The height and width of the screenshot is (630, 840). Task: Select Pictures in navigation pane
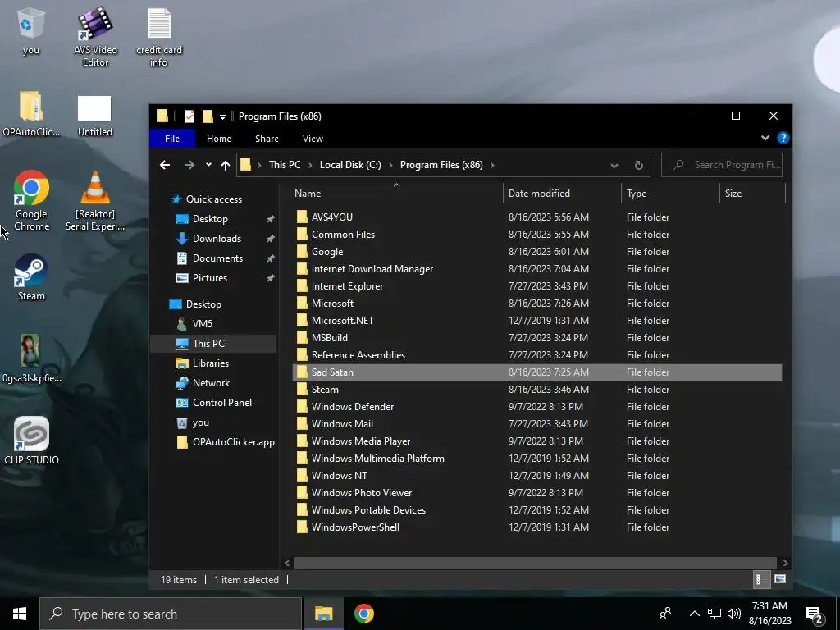point(202,278)
